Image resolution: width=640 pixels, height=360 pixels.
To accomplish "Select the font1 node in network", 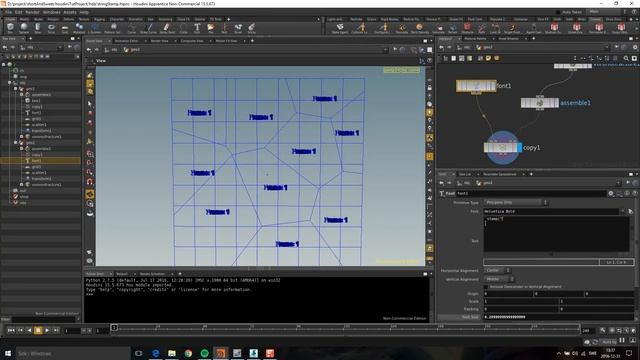I will (x=476, y=86).
